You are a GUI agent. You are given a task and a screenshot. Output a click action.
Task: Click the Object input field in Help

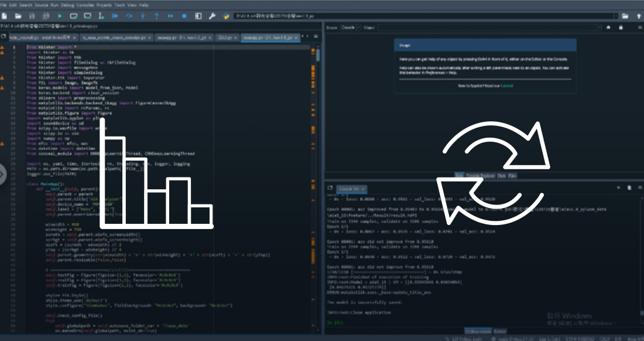coord(486,28)
